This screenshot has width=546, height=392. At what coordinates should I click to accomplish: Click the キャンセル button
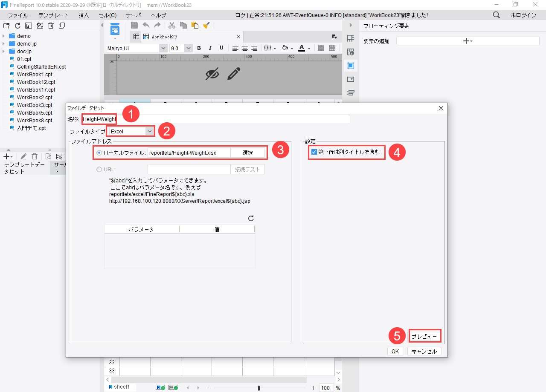[424, 352]
